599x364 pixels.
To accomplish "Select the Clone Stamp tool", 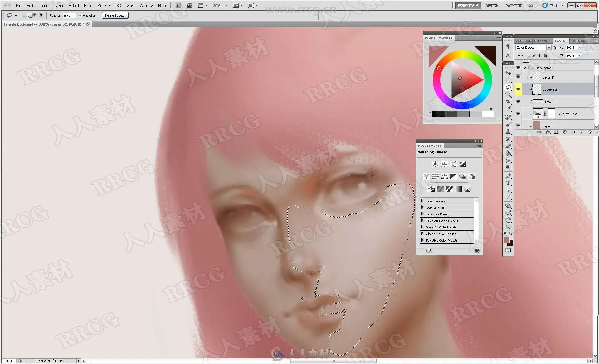I will pyautogui.click(x=508, y=132).
